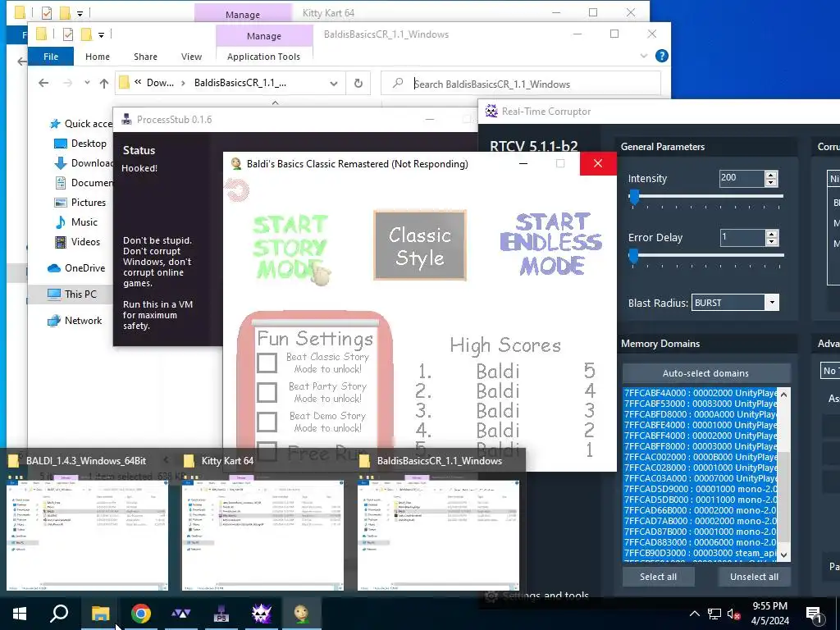Click the muted volume tray icon

pos(733,614)
